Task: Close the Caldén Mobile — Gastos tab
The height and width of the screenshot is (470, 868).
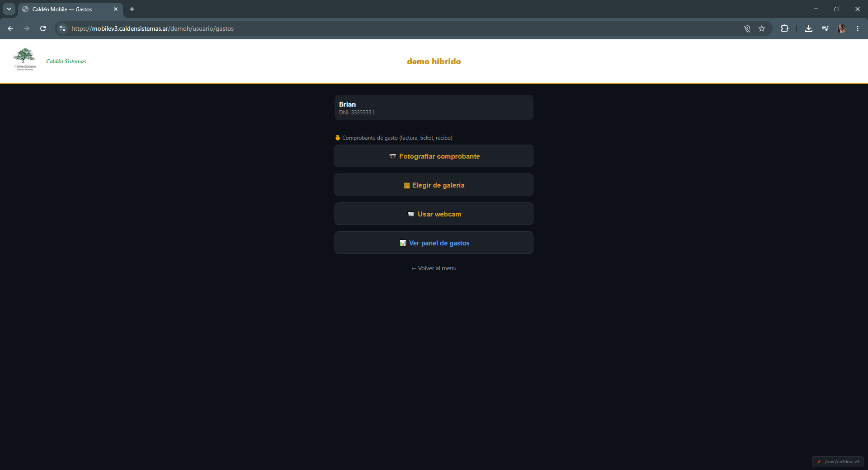Action: [x=116, y=9]
